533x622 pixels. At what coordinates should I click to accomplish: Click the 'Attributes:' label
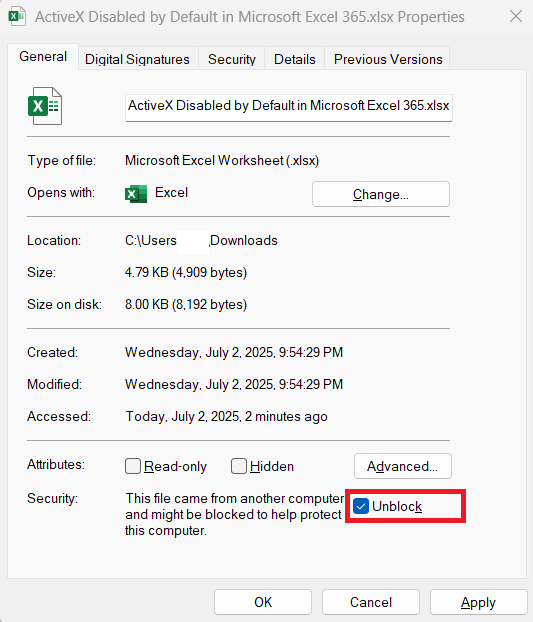point(56,464)
